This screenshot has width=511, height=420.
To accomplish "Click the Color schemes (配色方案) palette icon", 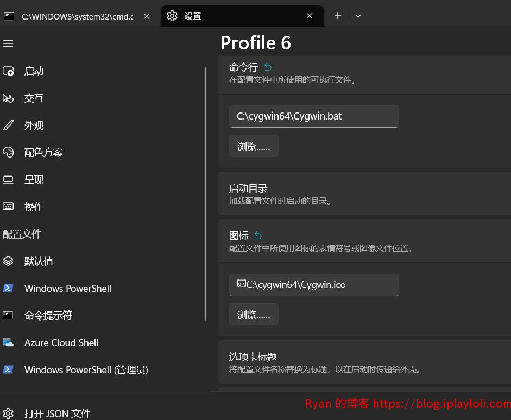I will point(8,152).
